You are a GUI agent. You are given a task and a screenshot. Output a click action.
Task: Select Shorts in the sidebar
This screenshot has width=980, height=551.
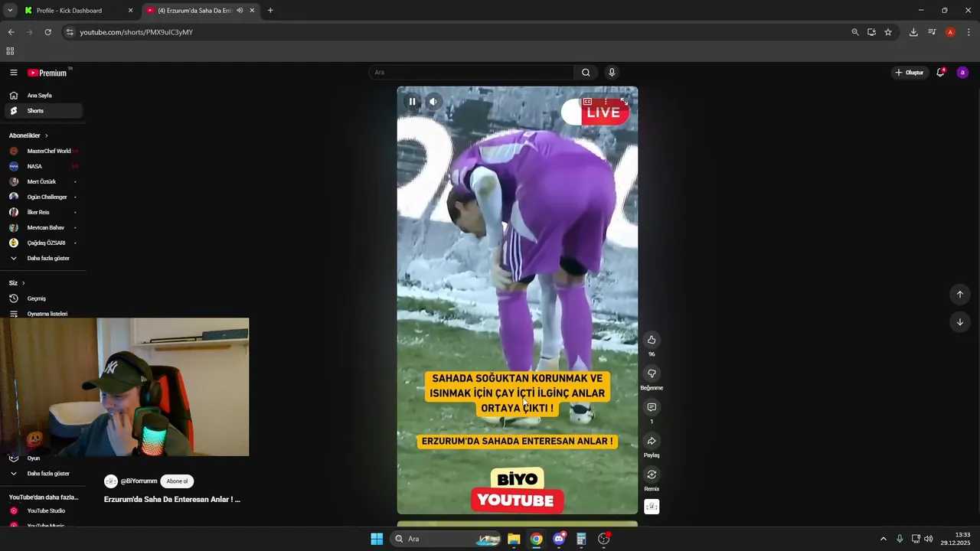coord(43,111)
